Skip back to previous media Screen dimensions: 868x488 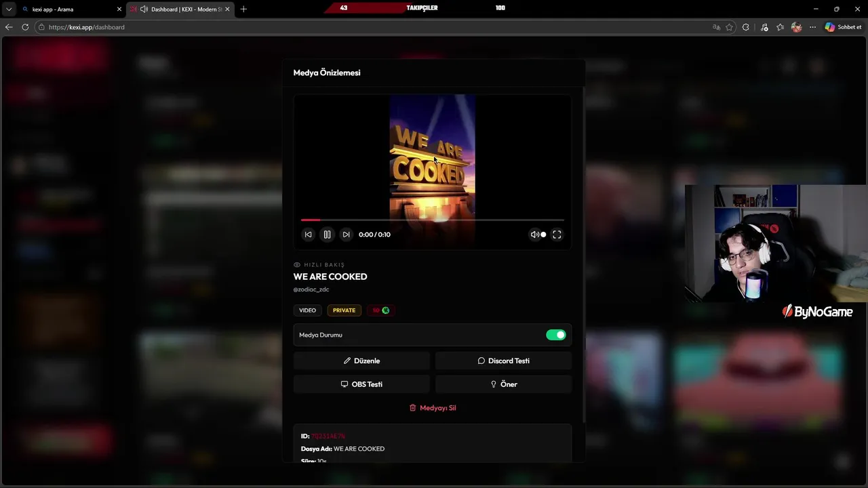click(308, 235)
